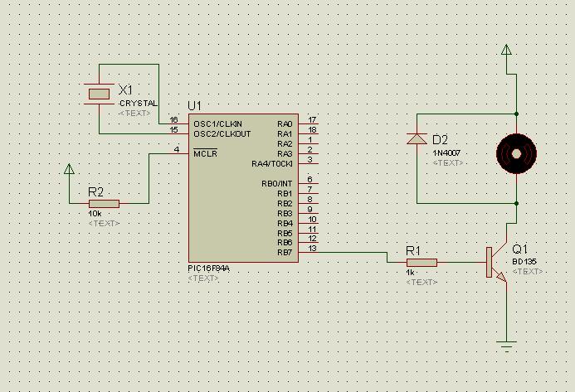
Task: Click the BD135 value label
Action: (x=524, y=262)
